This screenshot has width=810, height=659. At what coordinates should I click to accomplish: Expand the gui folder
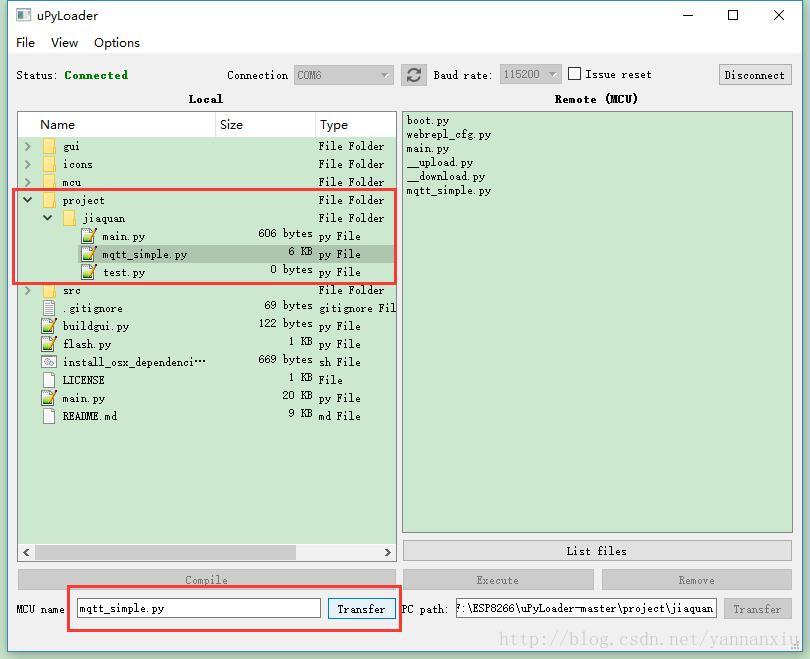pos(27,146)
